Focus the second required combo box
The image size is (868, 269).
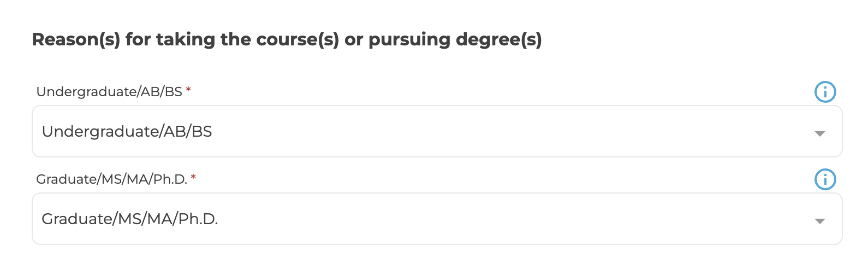coord(437,219)
